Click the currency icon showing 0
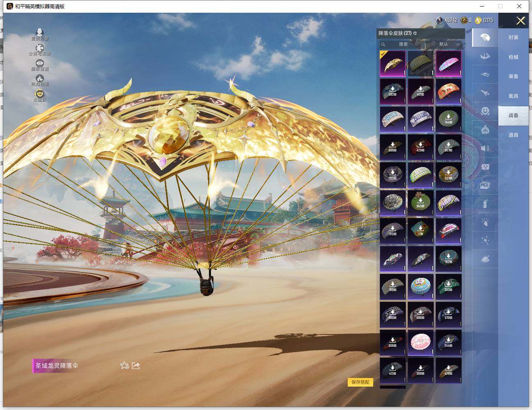This screenshot has width=532, height=410. [464, 20]
